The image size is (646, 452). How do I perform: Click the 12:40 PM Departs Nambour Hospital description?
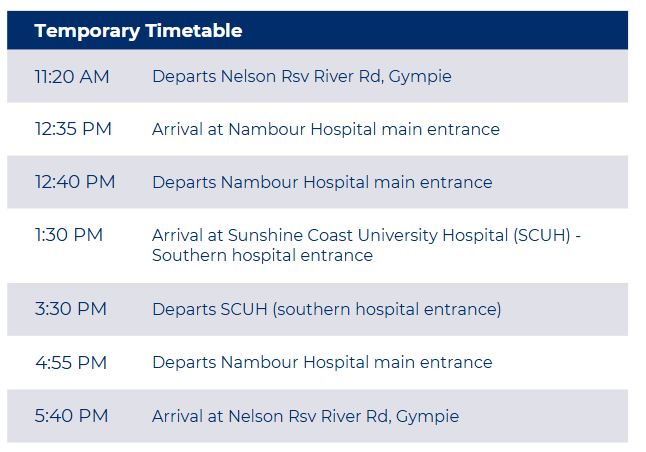(322, 182)
